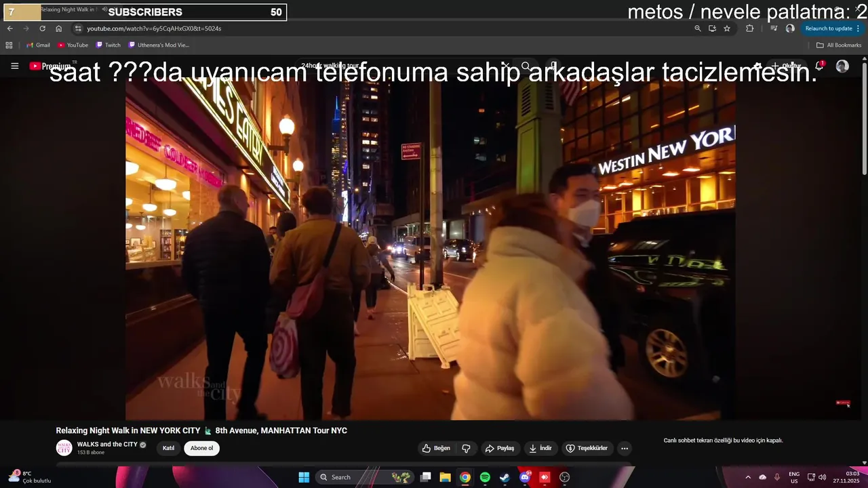Image resolution: width=868 pixels, height=488 pixels.
Task: Open the Uthenera's Mod Vie... bookmark
Action: 159,45
